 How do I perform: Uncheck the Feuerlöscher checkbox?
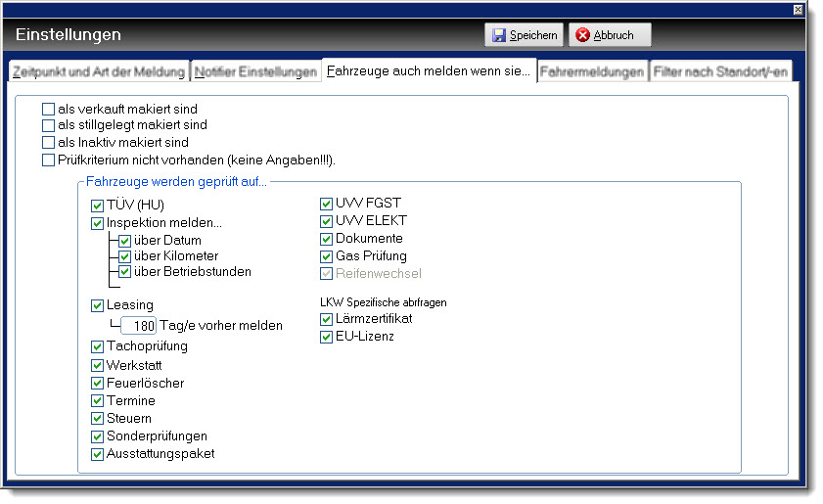click(97, 384)
